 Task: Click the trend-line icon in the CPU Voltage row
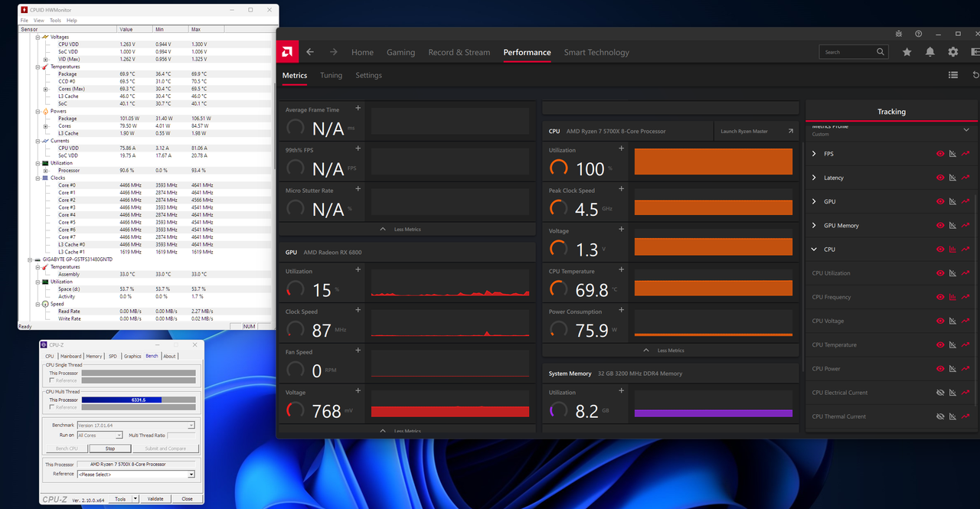point(965,321)
